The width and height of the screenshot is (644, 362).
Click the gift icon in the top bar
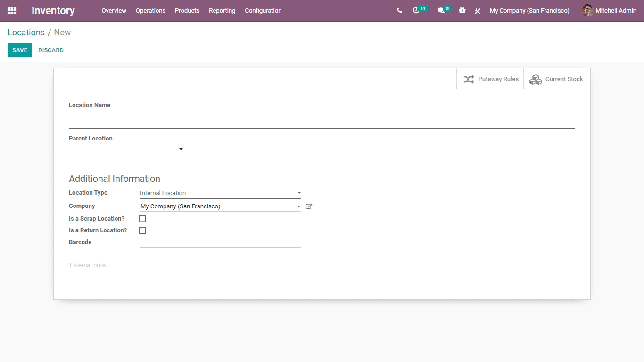(x=462, y=10)
